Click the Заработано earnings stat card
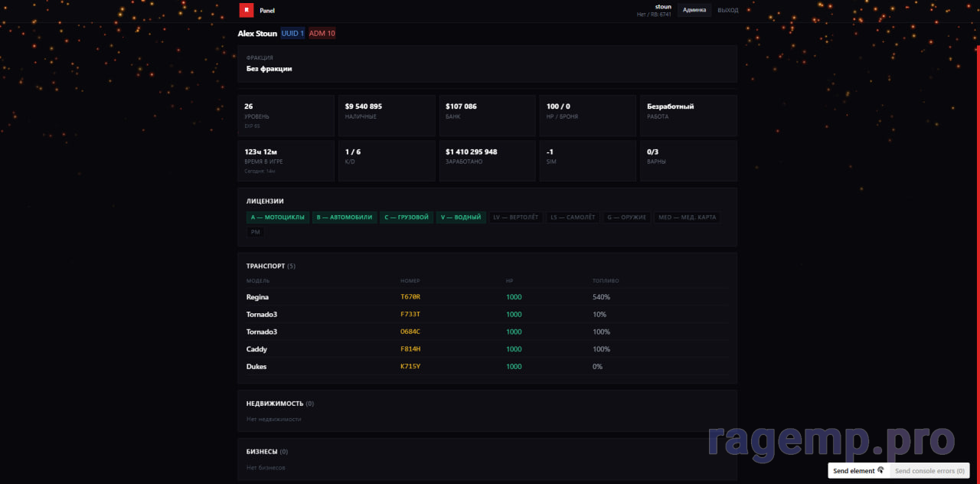The width and height of the screenshot is (980, 484). click(487, 160)
